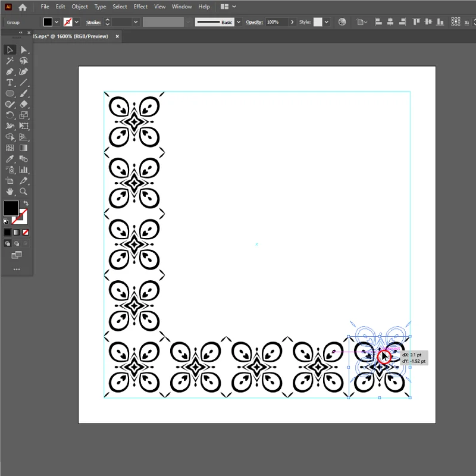
Task: Reset to default fill and stroke
Action: coord(6,221)
